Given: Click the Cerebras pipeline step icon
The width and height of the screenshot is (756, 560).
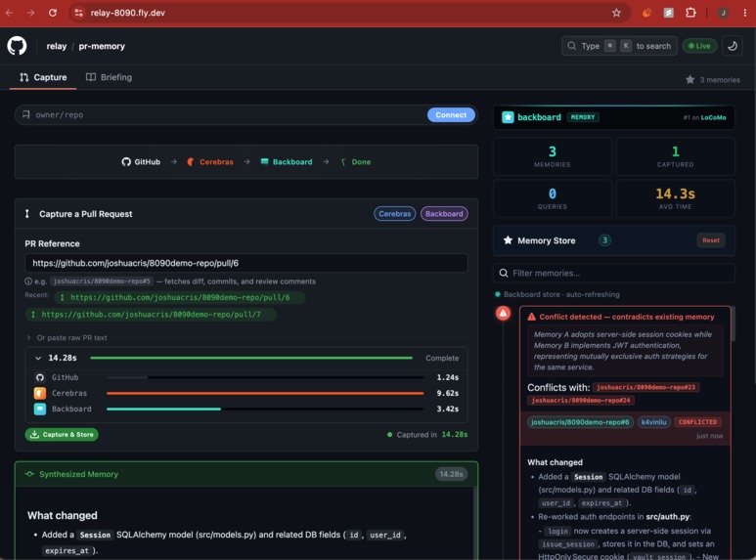Looking at the screenshot, I should click(x=191, y=162).
